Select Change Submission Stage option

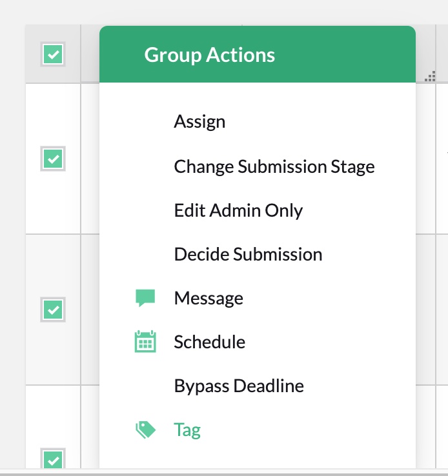pyautogui.click(x=274, y=166)
